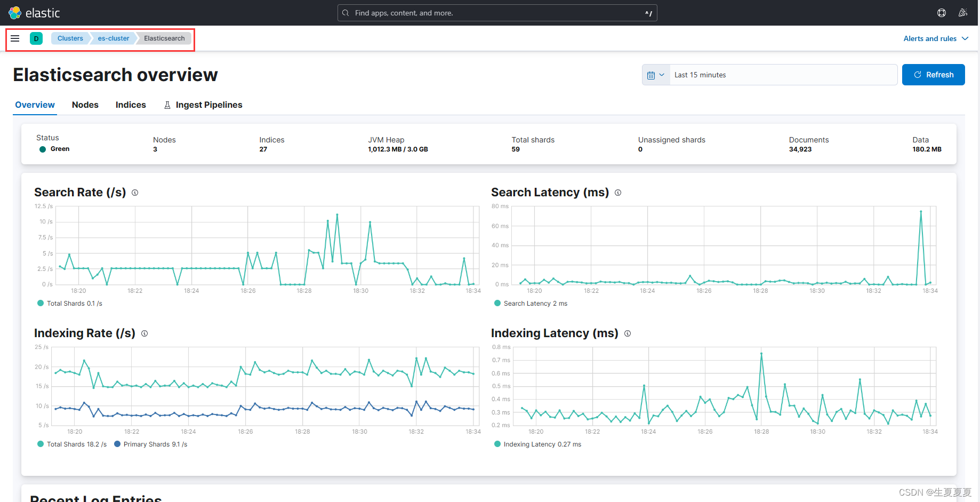Click the Elasticsearch overview heading
The width and height of the screenshot is (980, 502).
coord(115,75)
